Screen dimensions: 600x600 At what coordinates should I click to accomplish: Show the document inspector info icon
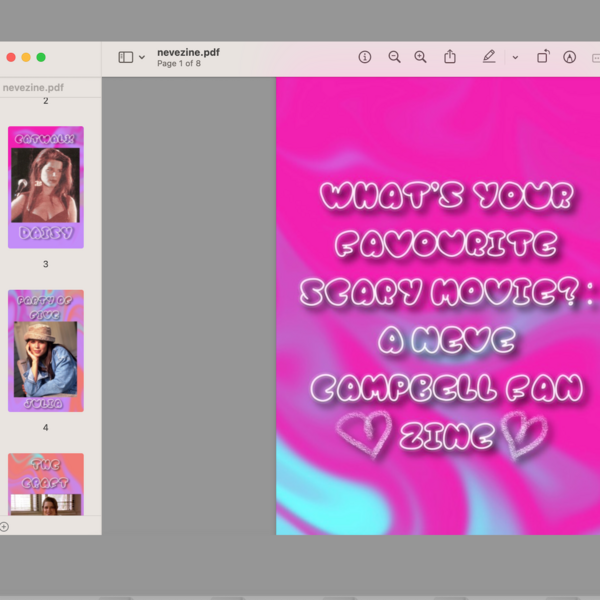point(365,57)
